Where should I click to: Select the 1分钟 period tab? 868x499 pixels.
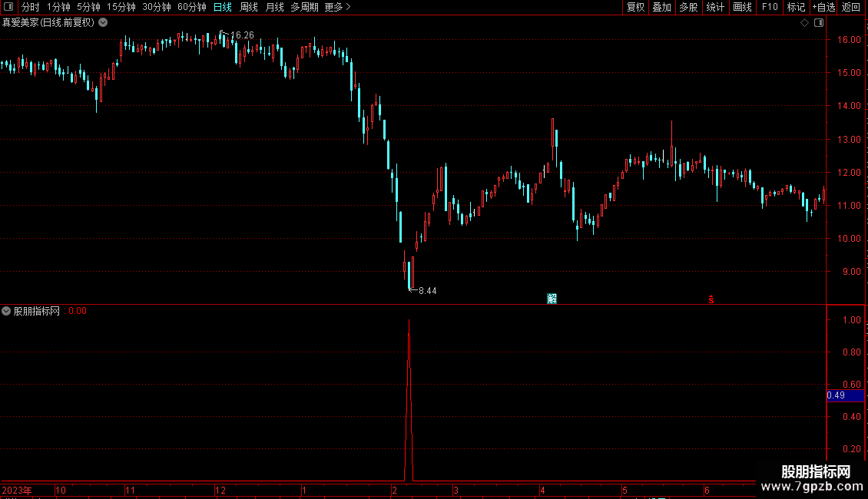pos(58,7)
